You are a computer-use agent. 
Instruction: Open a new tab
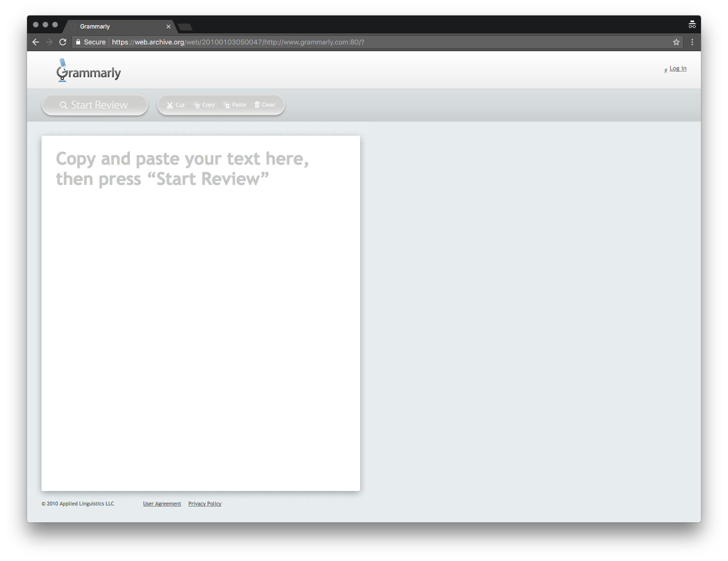point(185,27)
